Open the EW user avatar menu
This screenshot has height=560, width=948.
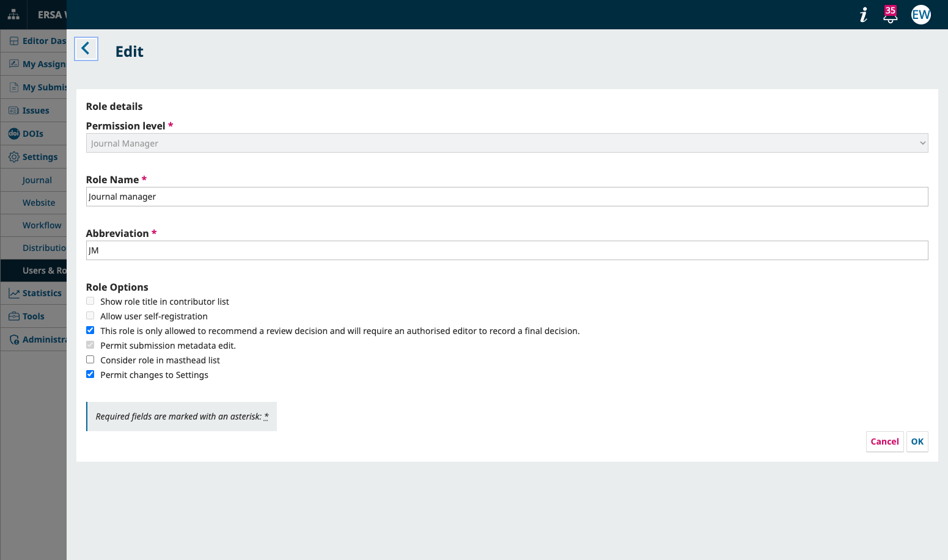click(x=920, y=15)
